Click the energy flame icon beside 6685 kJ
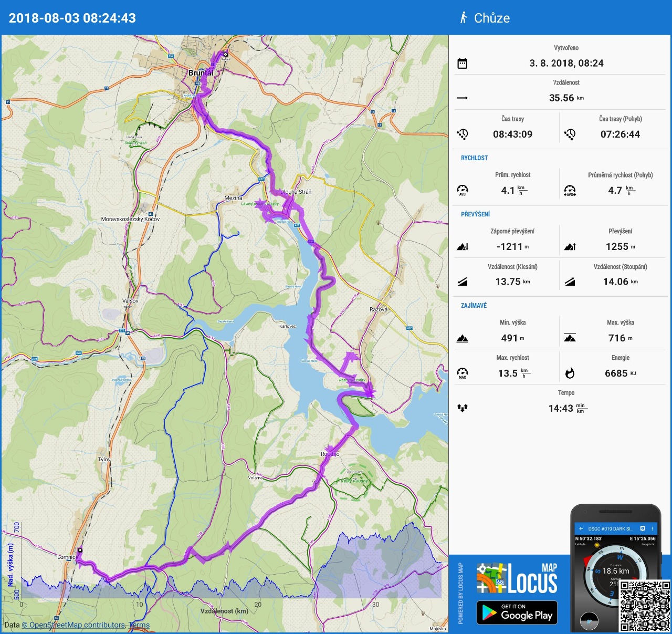The image size is (672, 634). coord(570,373)
